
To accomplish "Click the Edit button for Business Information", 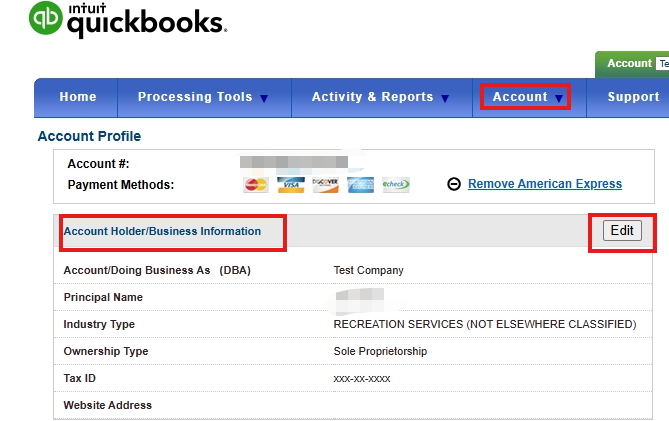I will (622, 231).
